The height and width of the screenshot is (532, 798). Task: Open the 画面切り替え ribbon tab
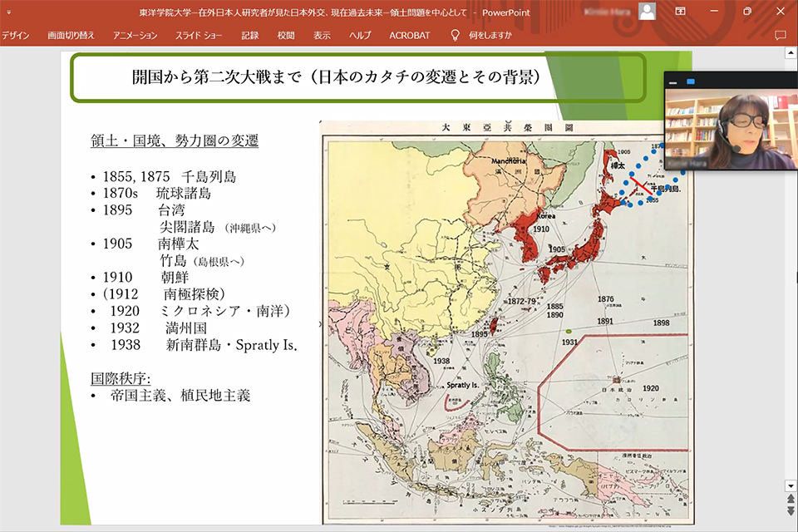point(71,35)
